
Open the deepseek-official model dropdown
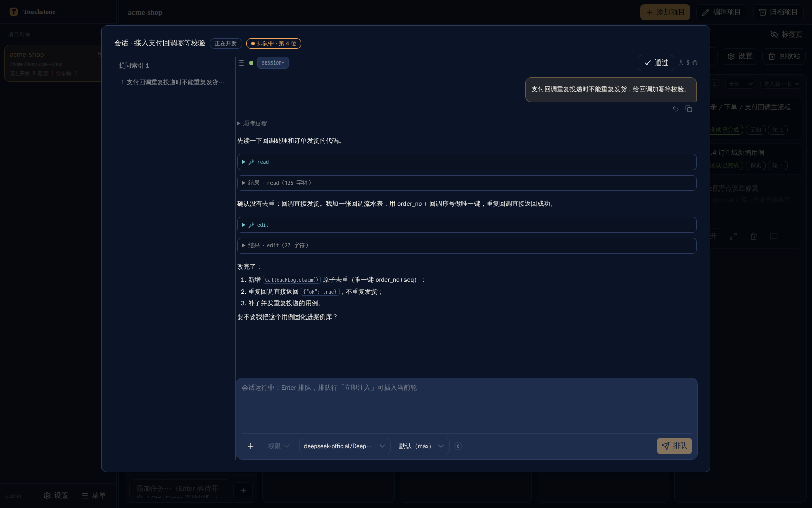[345, 446]
